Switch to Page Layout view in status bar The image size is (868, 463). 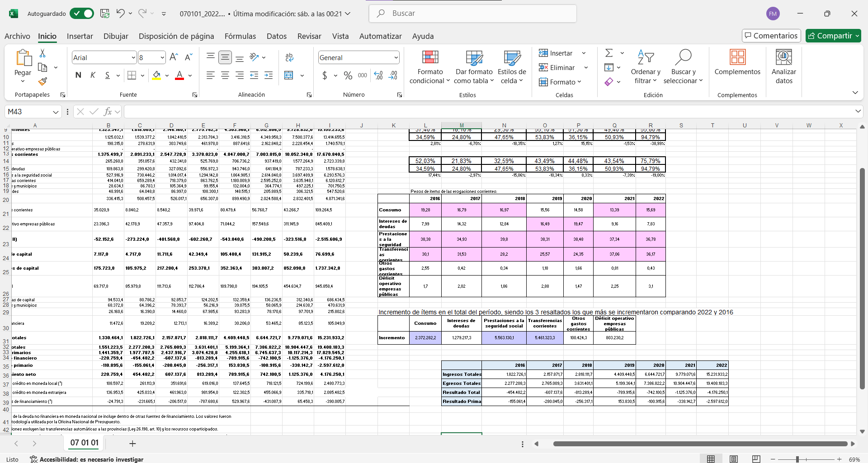click(734, 459)
